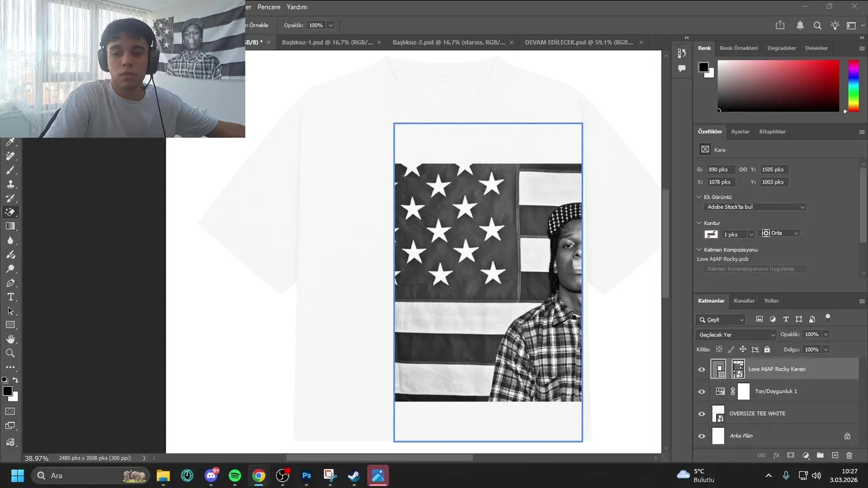Toggle lock image pixels brush icon
This screenshot has height=488, width=868.
click(x=731, y=350)
